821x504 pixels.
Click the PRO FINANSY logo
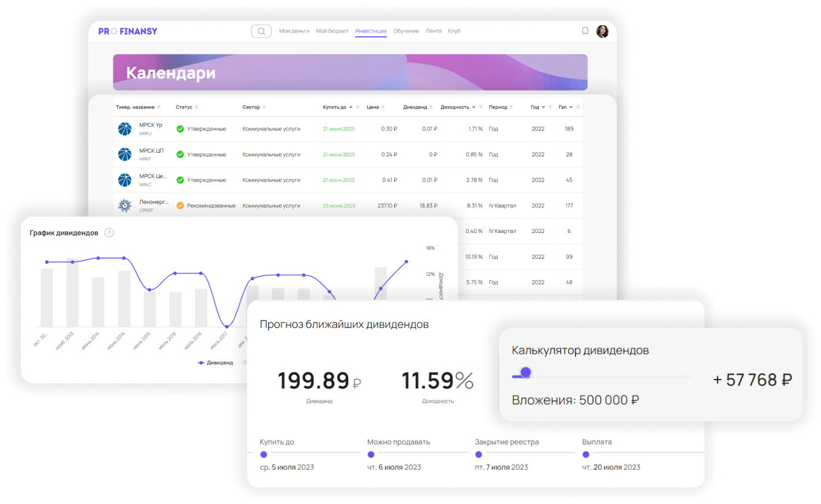[x=128, y=31]
